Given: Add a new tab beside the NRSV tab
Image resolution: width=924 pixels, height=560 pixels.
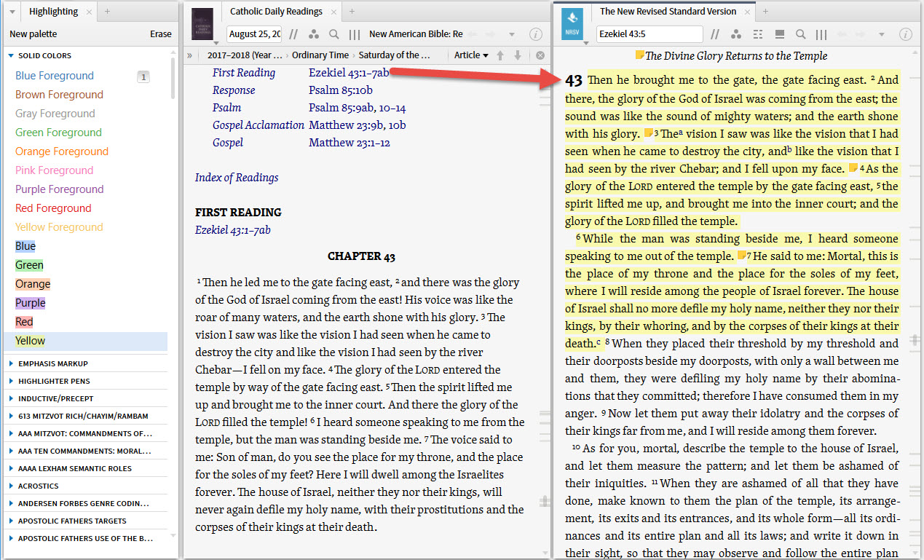Looking at the screenshot, I should 765,11.
